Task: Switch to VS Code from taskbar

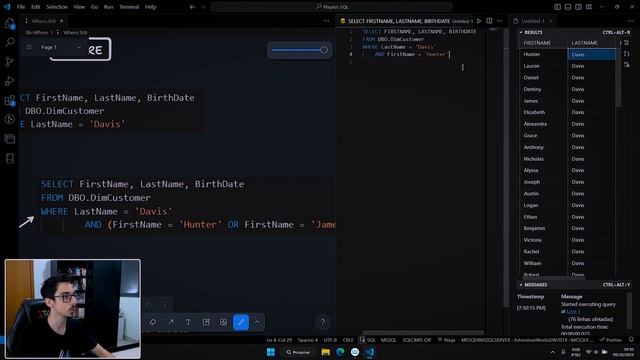Action: [370, 352]
